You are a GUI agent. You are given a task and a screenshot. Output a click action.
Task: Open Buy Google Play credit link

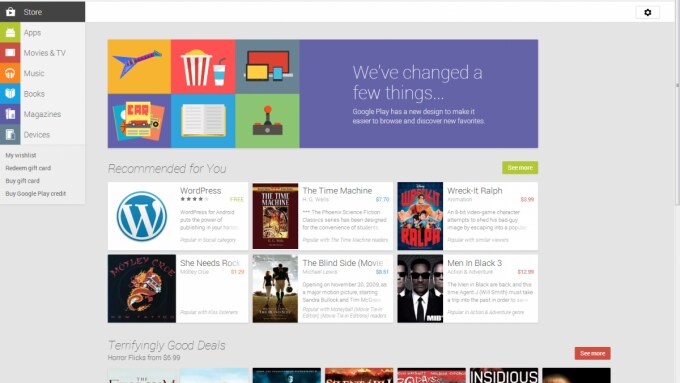tap(36, 193)
